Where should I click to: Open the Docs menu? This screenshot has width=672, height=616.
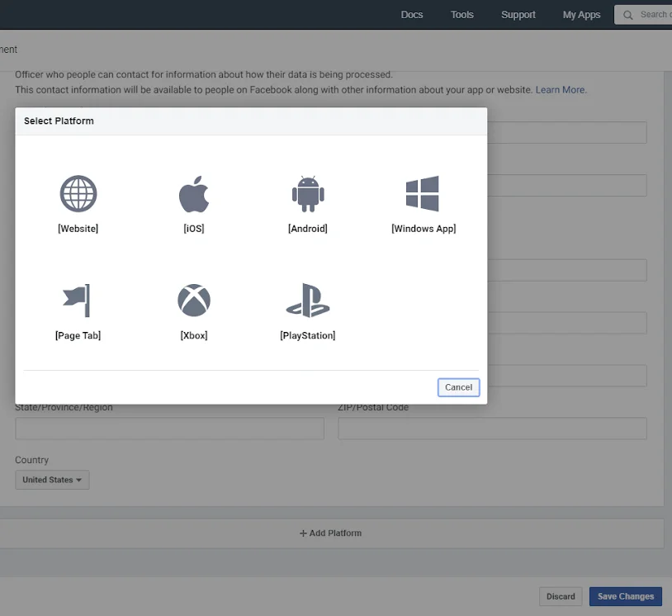pyautogui.click(x=412, y=15)
